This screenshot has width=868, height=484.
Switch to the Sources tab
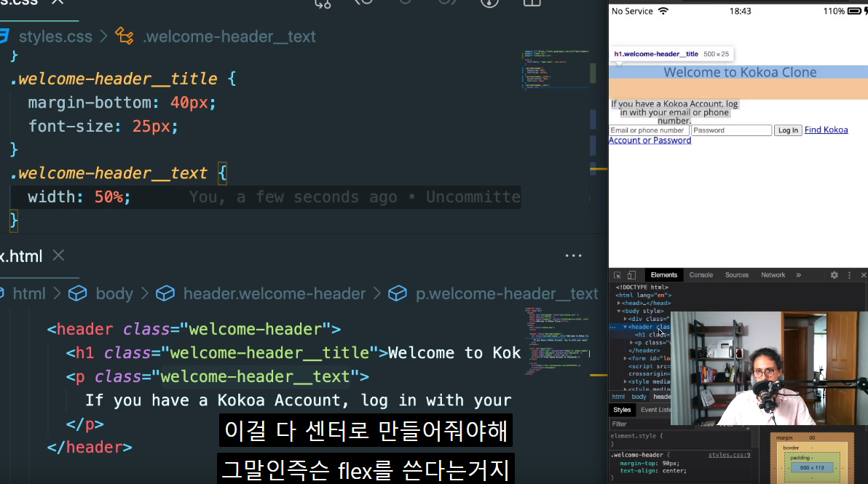[737, 275]
